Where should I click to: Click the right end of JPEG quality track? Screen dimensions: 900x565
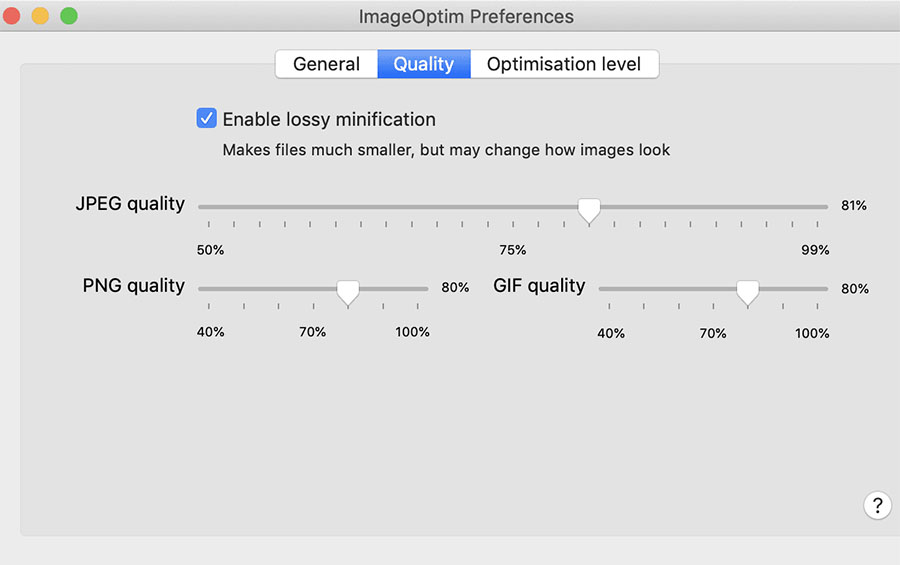pyautogui.click(x=825, y=206)
